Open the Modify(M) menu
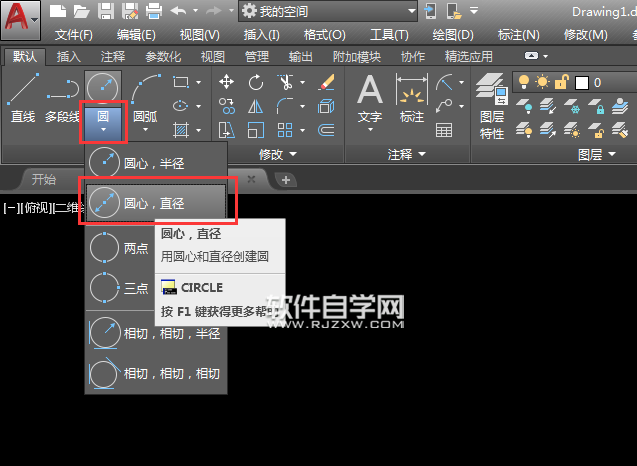The image size is (637, 466). click(585, 35)
